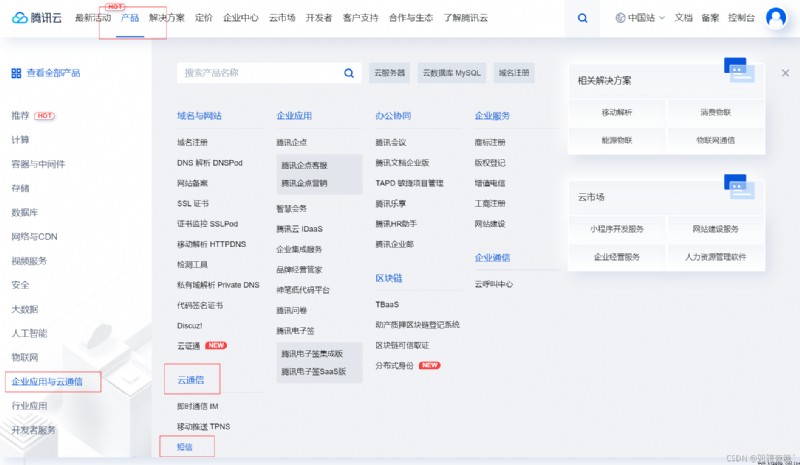Open the 最新活动 menu
Viewport: 800px width, 465px height.
[93, 18]
